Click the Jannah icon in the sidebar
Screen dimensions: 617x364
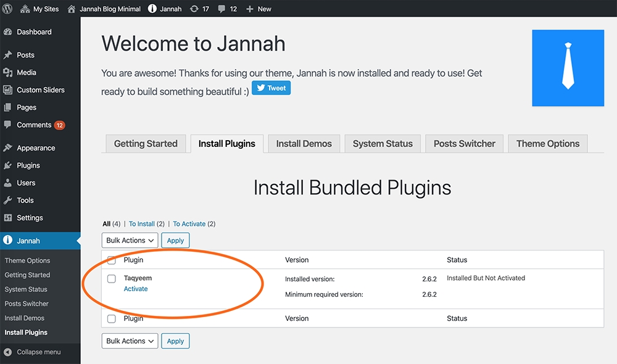[x=7, y=241]
